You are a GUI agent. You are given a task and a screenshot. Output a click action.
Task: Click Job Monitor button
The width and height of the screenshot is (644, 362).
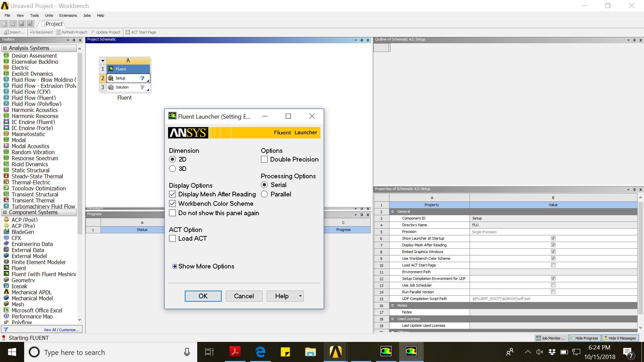(x=550, y=338)
